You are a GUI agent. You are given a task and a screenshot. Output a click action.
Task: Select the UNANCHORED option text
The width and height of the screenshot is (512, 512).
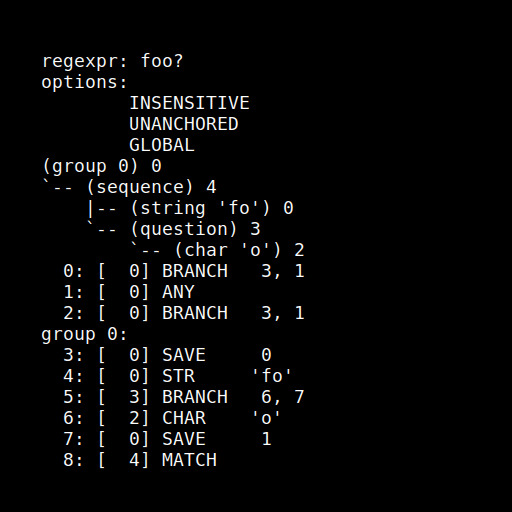click(184, 124)
